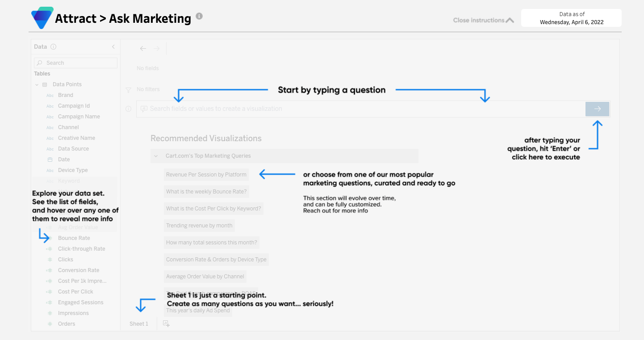Click the info icon in the Data panel header
644x340 pixels.
(53, 46)
